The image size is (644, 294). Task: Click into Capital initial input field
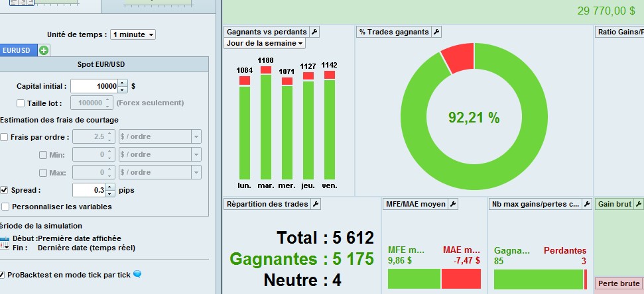tap(94, 87)
